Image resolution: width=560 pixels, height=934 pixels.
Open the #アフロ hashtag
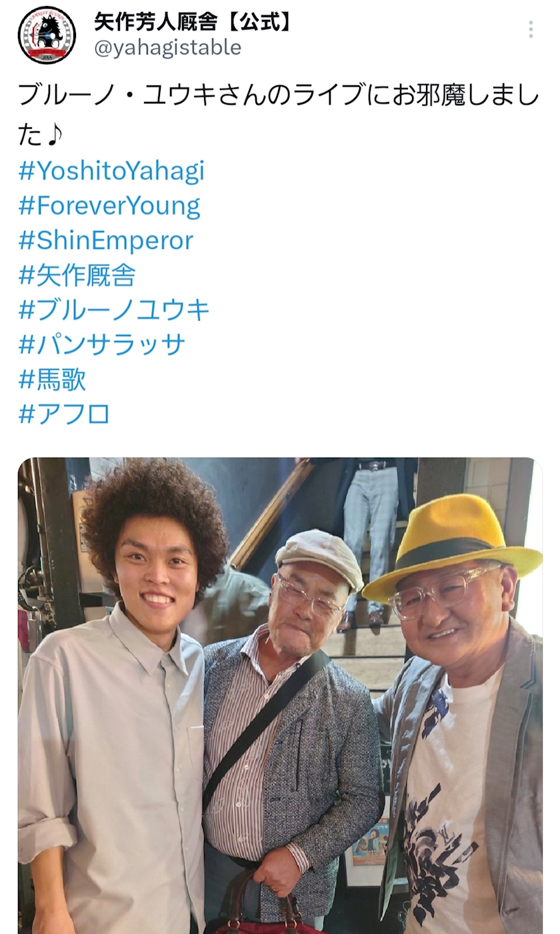64,414
